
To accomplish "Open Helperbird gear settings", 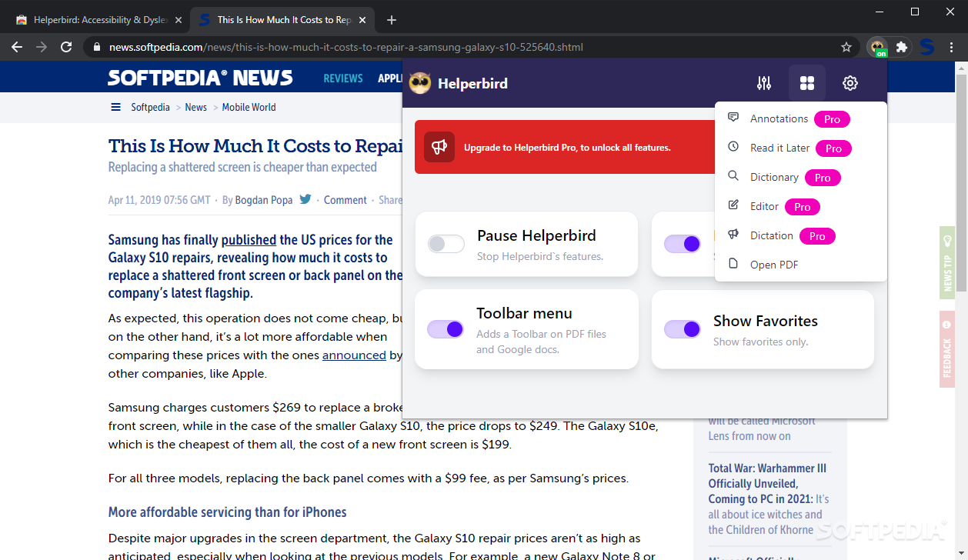I will pos(850,83).
